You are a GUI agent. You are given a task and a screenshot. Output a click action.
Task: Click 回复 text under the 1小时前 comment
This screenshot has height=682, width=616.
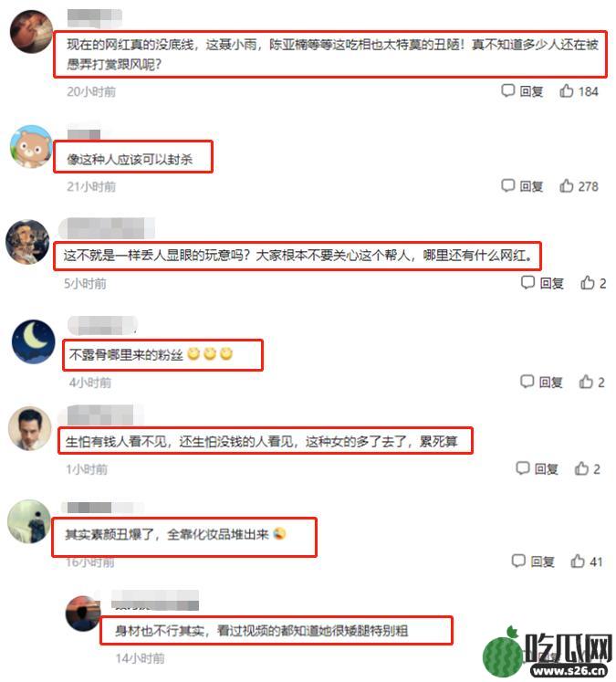coord(546,469)
